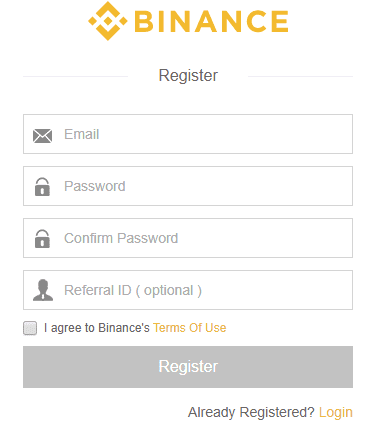Viewport: 368px width, 433px height.
Task: Click the padlock icon beside Password
Action: point(42,187)
